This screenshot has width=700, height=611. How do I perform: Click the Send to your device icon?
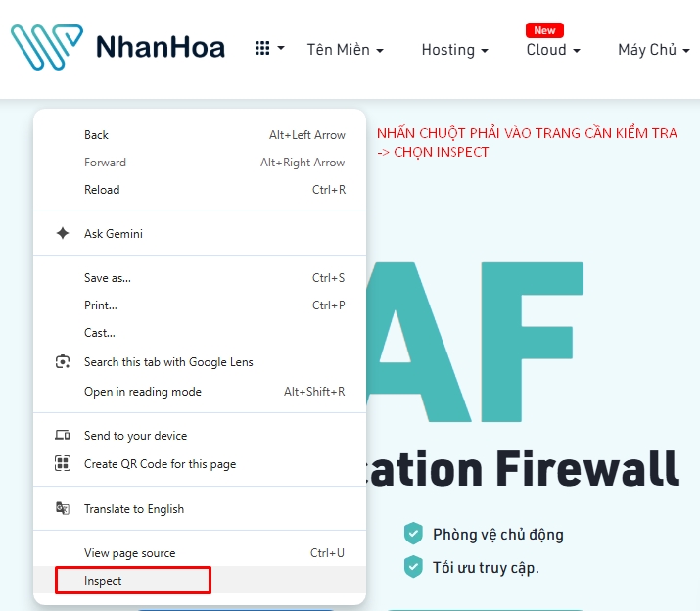[63, 435]
